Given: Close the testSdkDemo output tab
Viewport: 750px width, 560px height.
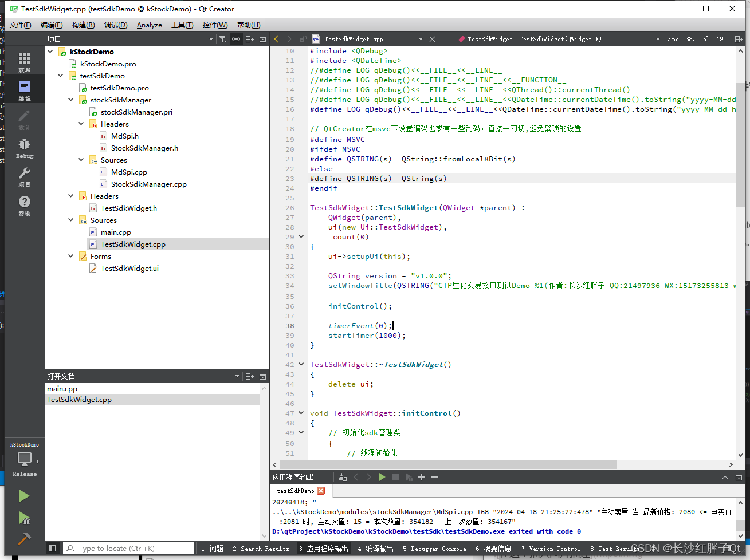Looking at the screenshot, I should tap(321, 491).
